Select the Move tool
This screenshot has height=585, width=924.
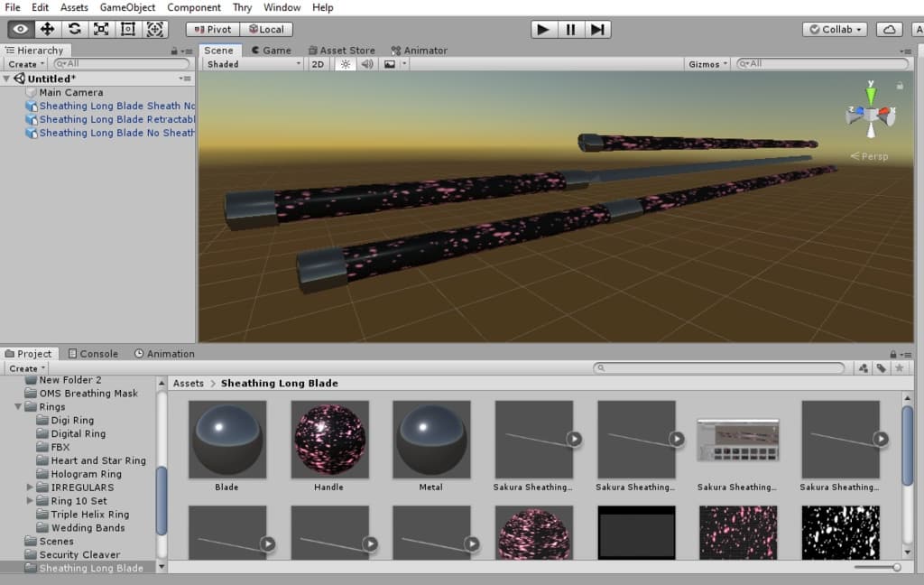[48, 29]
